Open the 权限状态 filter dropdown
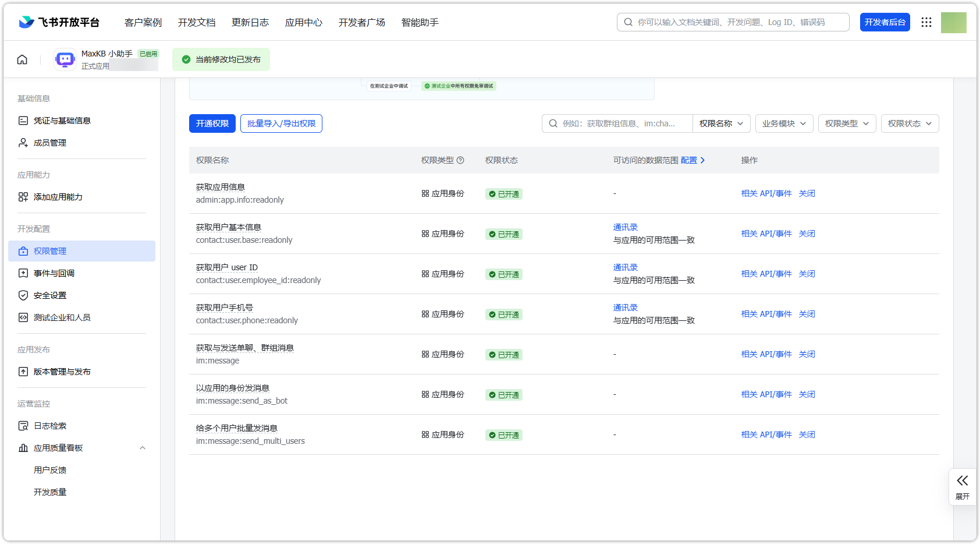980x544 pixels. (x=910, y=123)
